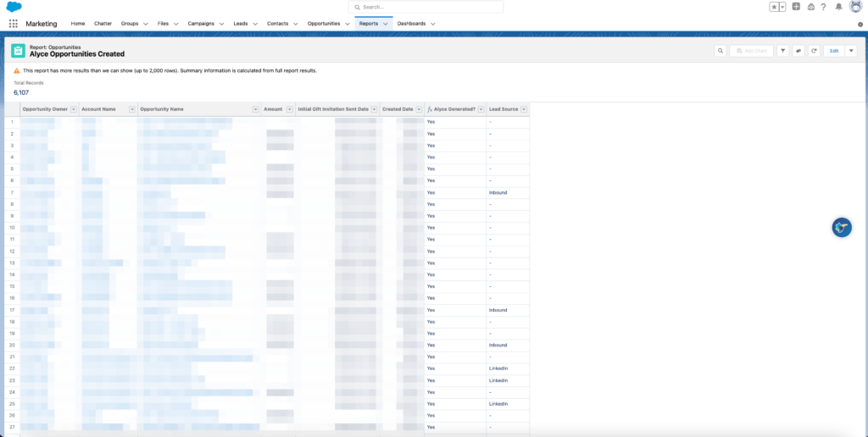Viewport: 868px width, 437px height.
Task: Click the Edit report button
Action: pyautogui.click(x=834, y=51)
